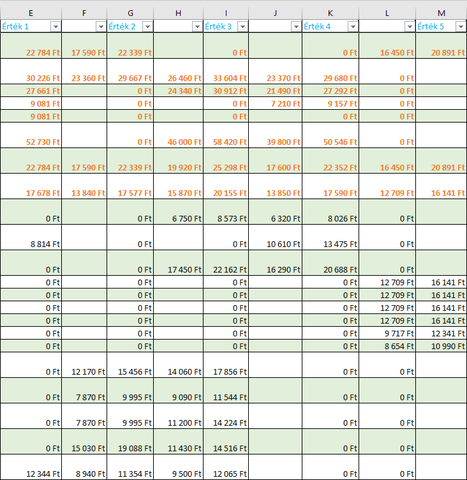Select cell with 29 667 Ft
The height and width of the screenshot is (480, 467).
(x=130, y=71)
